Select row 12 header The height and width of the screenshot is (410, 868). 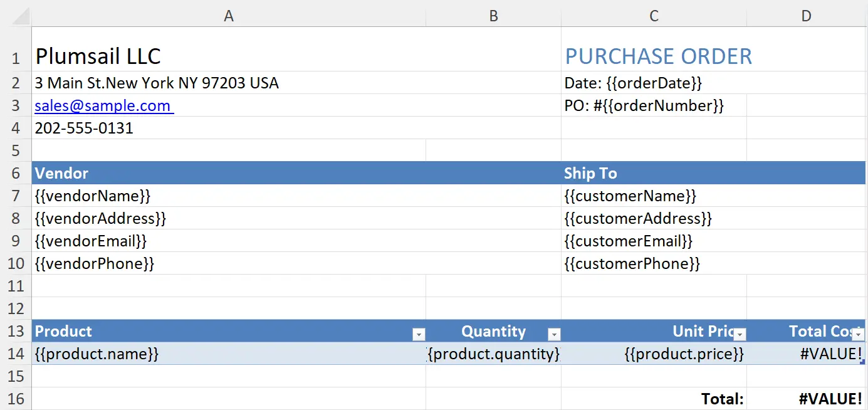16,308
